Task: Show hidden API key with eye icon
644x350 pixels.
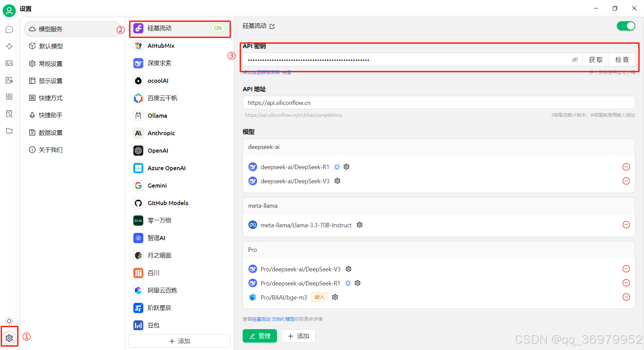Action: click(x=575, y=60)
